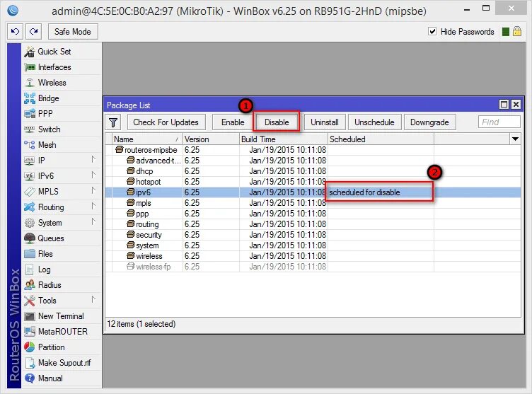Image resolution: width=532 pixels, height=394 pixels.
Task: Click the padlock icon near Hide Passwords
Action: coord(517,32)
